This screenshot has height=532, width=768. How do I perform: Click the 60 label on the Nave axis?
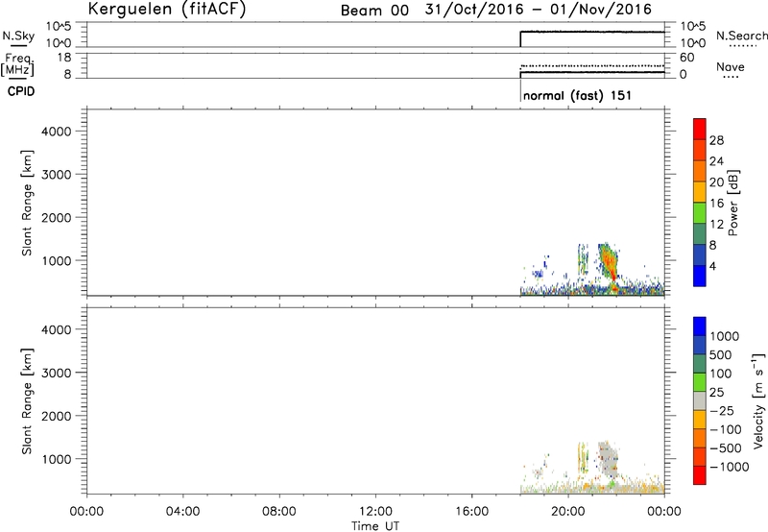point(686,58)
